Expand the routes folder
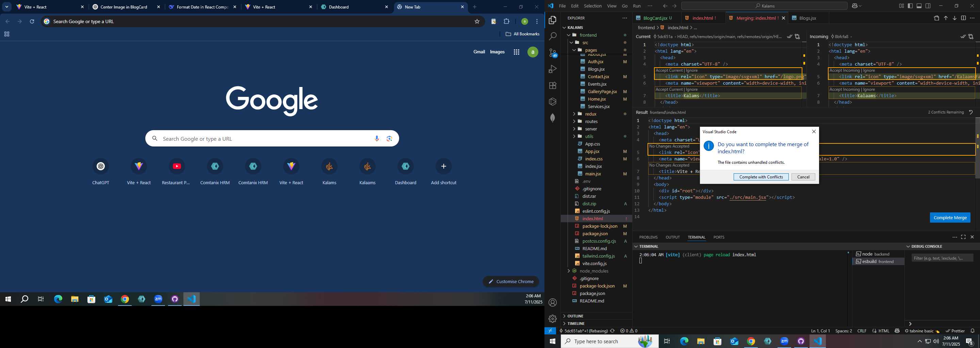Viewport: 980px width, 348px height. (574, 122)
